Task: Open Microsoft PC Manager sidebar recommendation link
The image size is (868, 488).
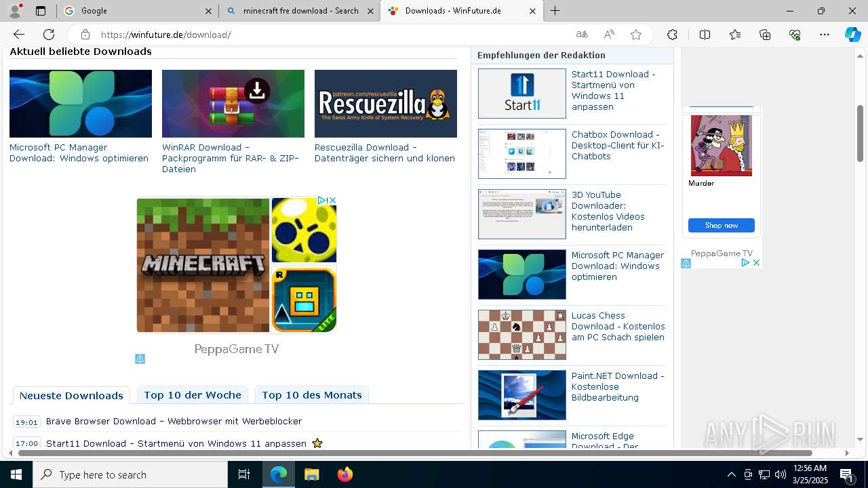Action: pyautogui.click(x=618, y=266)
